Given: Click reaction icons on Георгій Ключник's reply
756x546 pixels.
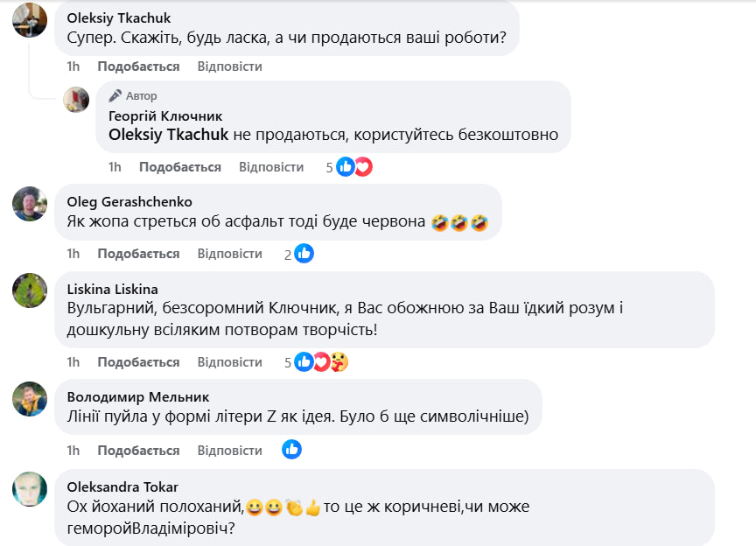Looking at the screenshot, I should pyautogui.click(x=354, y=166).
